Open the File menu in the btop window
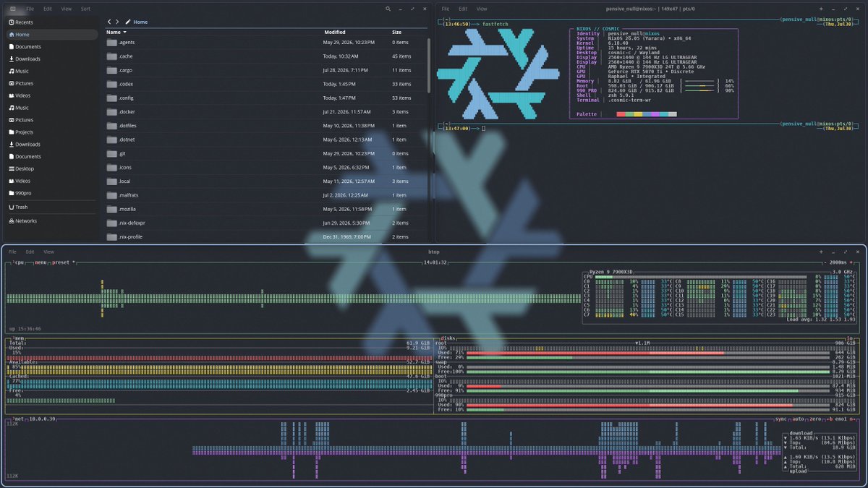 coord(12,252)
